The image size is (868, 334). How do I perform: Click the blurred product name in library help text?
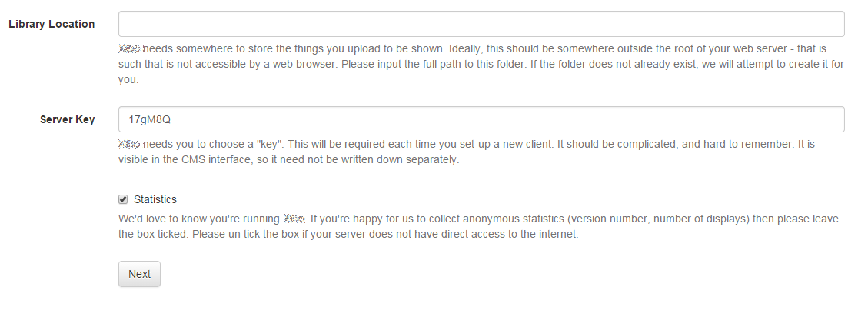click(130, 48)
